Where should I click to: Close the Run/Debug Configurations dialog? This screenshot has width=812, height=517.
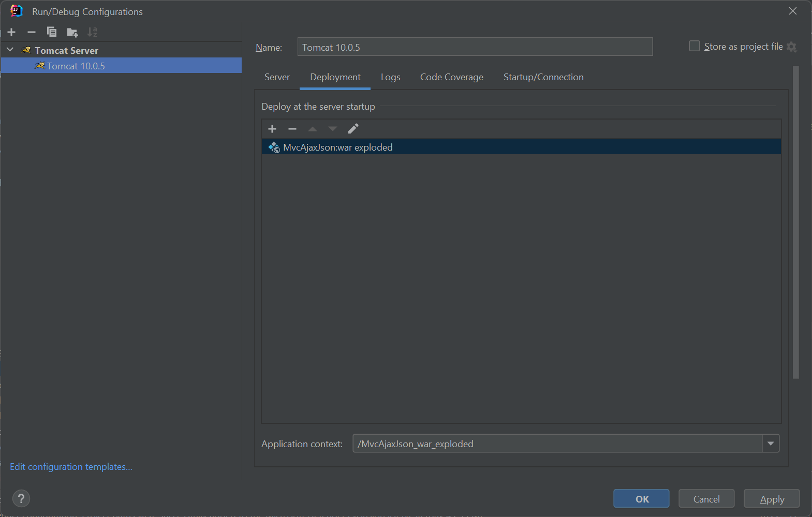pyautogui.click(x=793, y=11)
